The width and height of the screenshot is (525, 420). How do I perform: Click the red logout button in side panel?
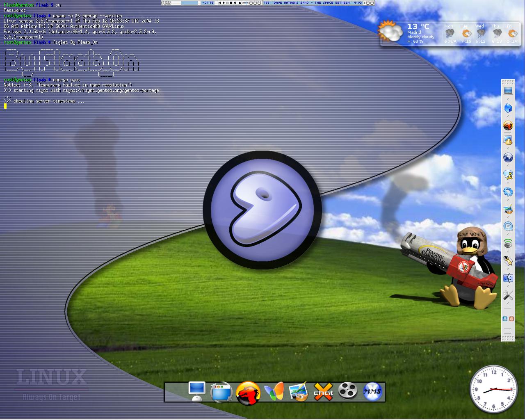511,319
